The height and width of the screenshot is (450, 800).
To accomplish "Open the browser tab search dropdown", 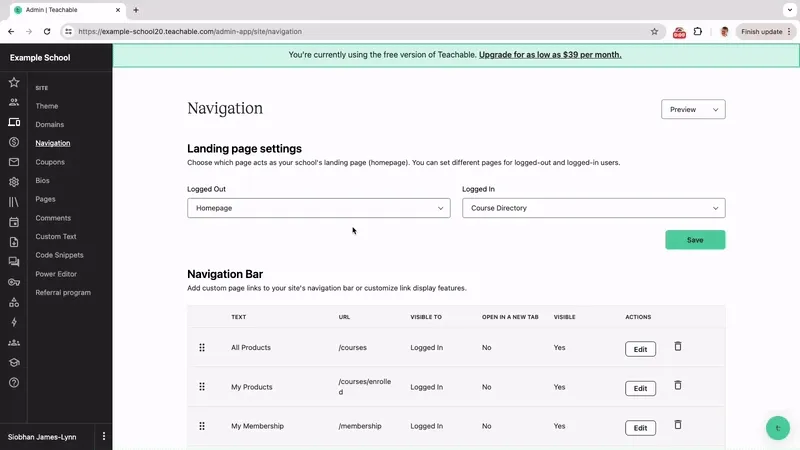I will (x=790, y=10).
